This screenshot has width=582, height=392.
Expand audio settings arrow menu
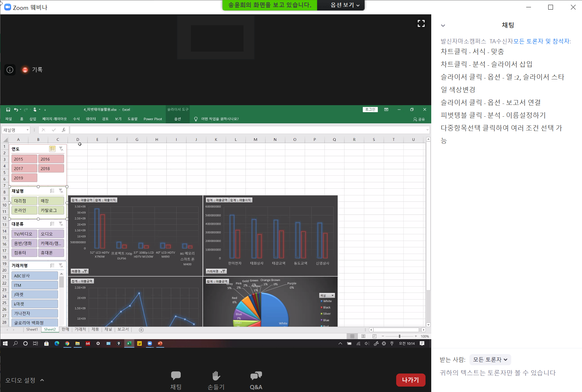click(x=42, y=380)
